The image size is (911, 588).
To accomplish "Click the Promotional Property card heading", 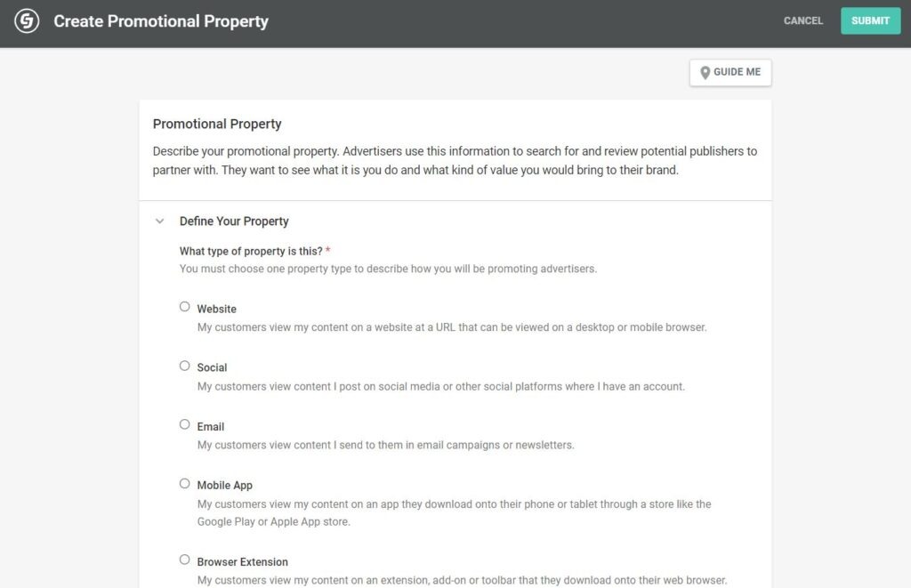I will click(x=217, y=125).
